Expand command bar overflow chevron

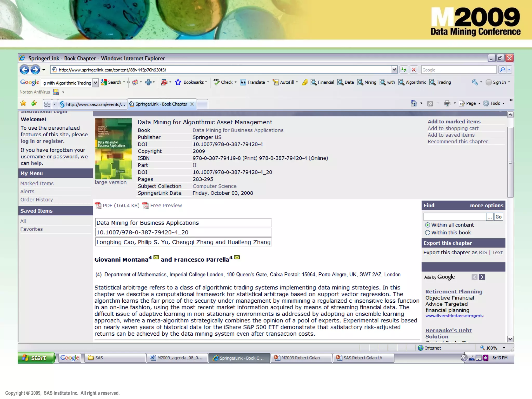(511, 100)
